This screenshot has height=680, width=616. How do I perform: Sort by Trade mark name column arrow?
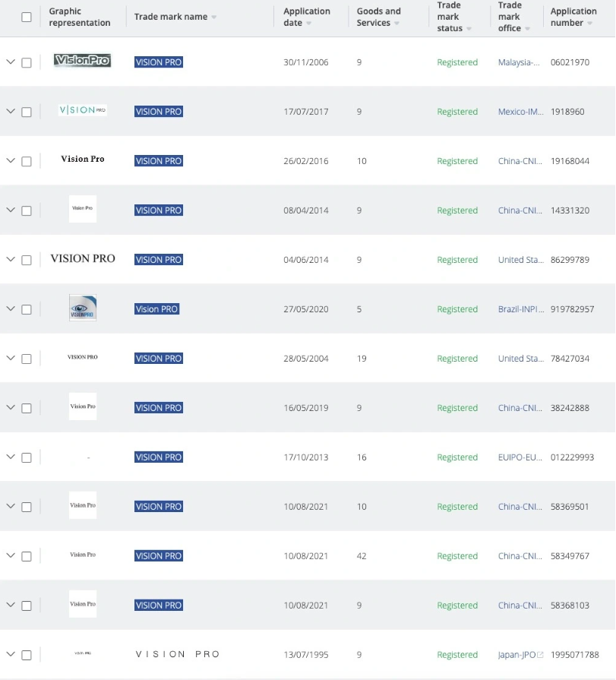213,17
